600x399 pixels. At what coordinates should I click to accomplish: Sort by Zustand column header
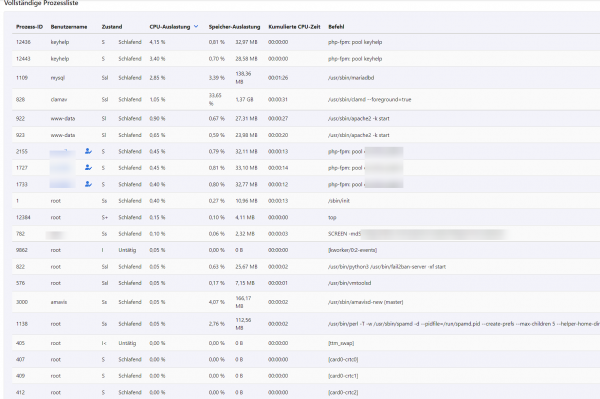tap(112, 27)
